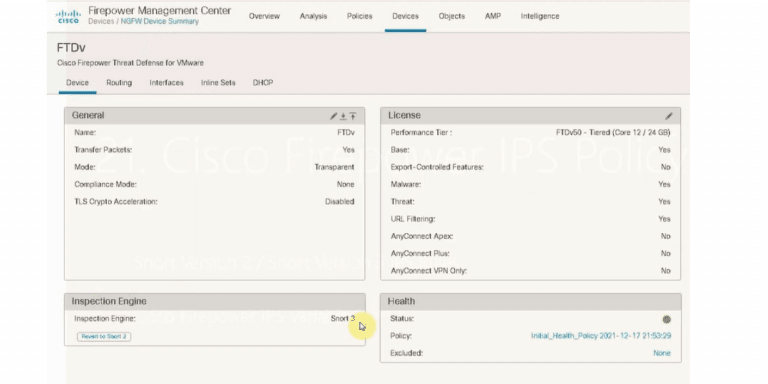
Task: Open the Overview menu
Action: 264,16
